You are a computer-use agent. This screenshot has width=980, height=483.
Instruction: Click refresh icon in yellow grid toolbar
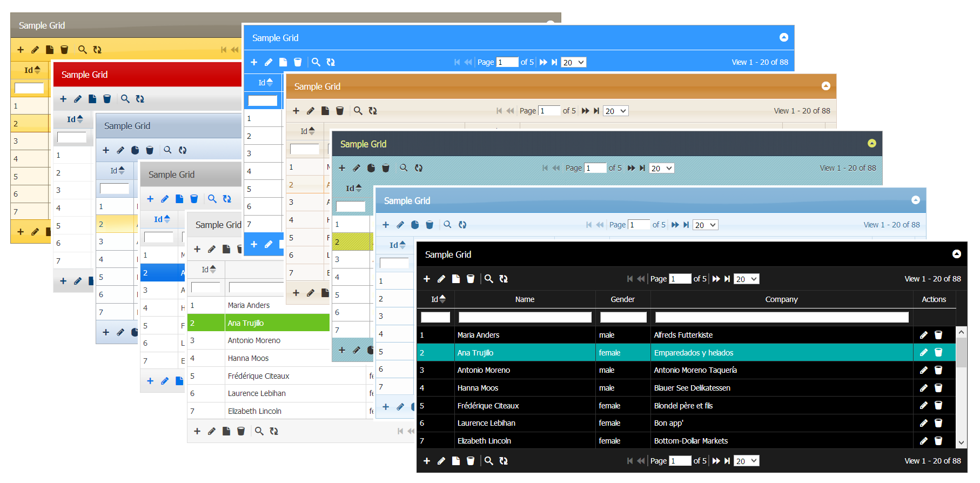[x=97, y=50]
